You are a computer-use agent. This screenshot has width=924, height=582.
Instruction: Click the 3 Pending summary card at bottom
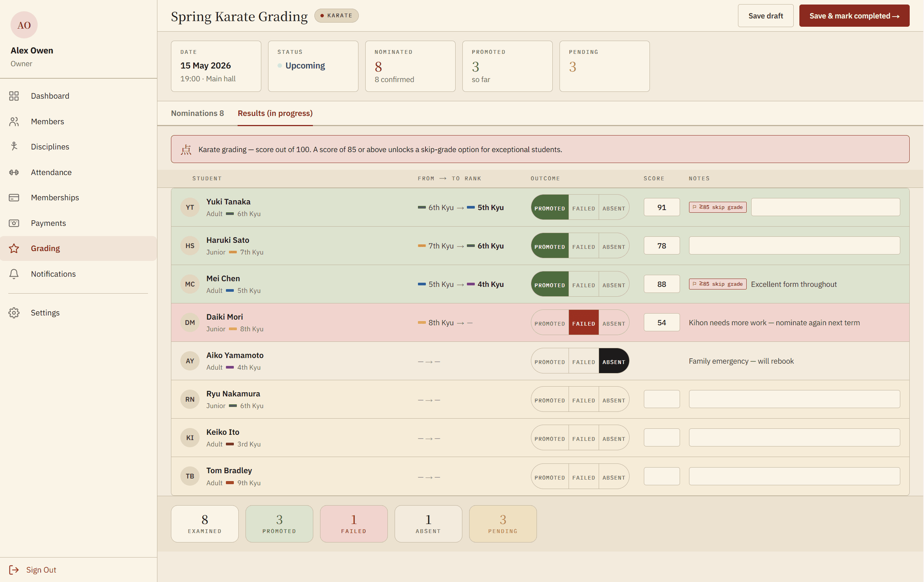coord(503,524)
